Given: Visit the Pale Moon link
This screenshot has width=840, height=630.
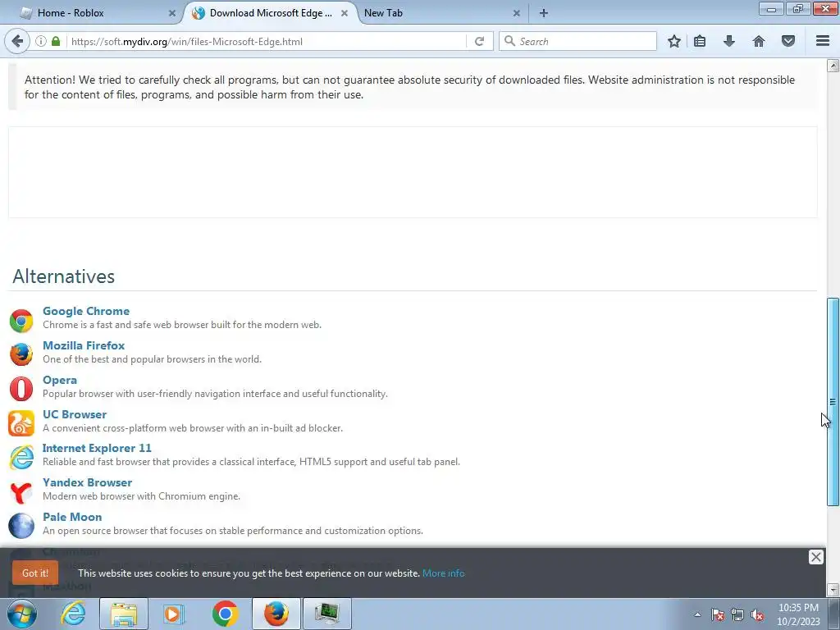Looking at the screenshot, I should click(x=72, y=517).
